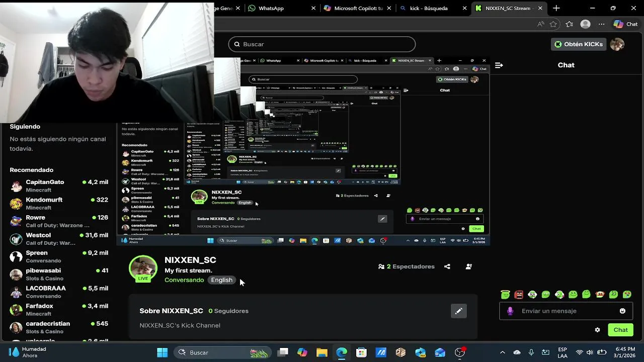Viewport: 644px width, 362px height.
Task: Click the 6:45 PM clock in taskbar
Action: (x=625, y=352)
